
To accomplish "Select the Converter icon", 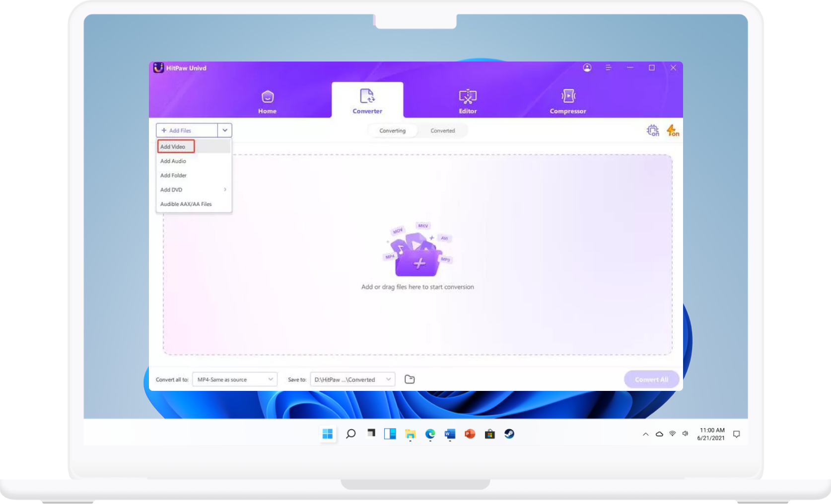I will click(367, 98).
